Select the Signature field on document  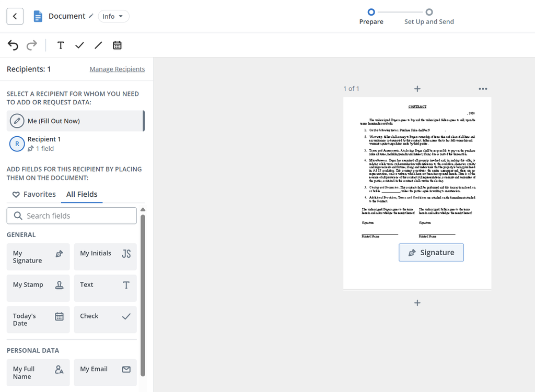pyautogui.click(x=431, y=253)
